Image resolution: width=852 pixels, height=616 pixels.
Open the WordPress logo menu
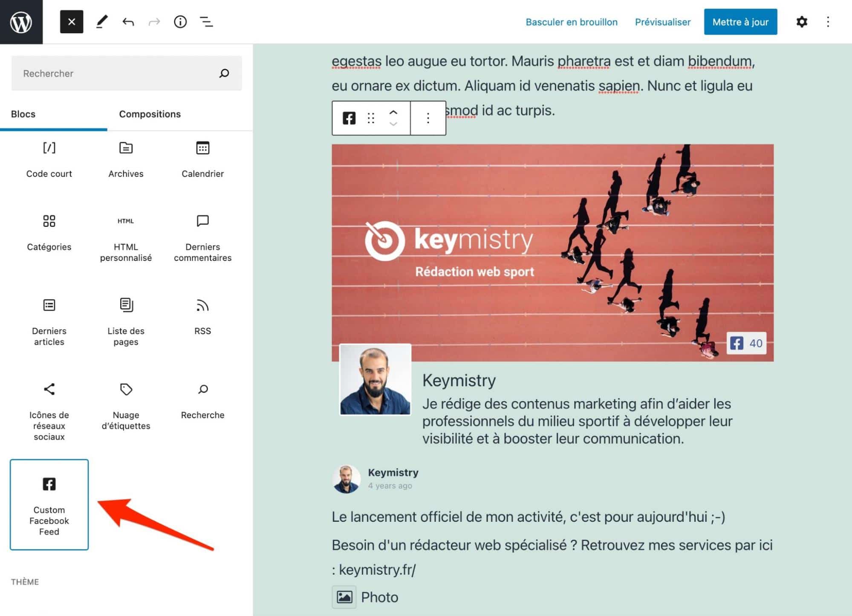point(21,22)
